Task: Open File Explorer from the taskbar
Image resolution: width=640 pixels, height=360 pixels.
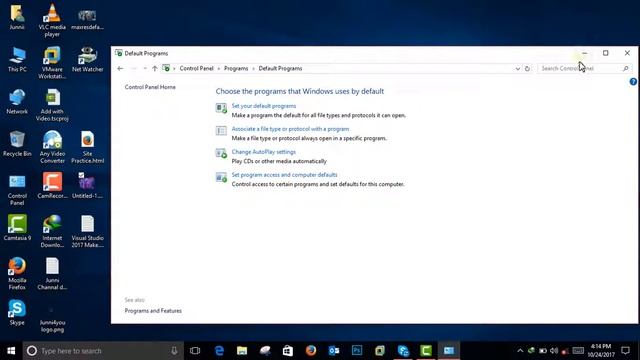Action: click(x=242, y=351)
